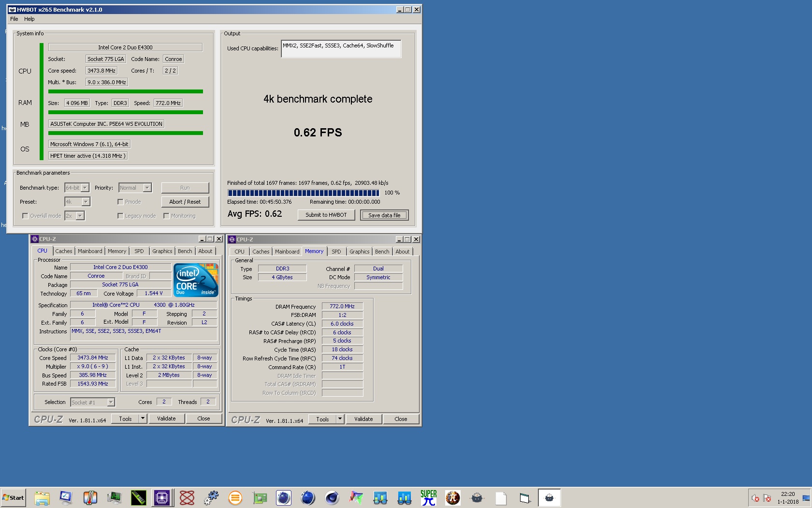Toggle the Pmode checkbox

[x=120, y=202]
